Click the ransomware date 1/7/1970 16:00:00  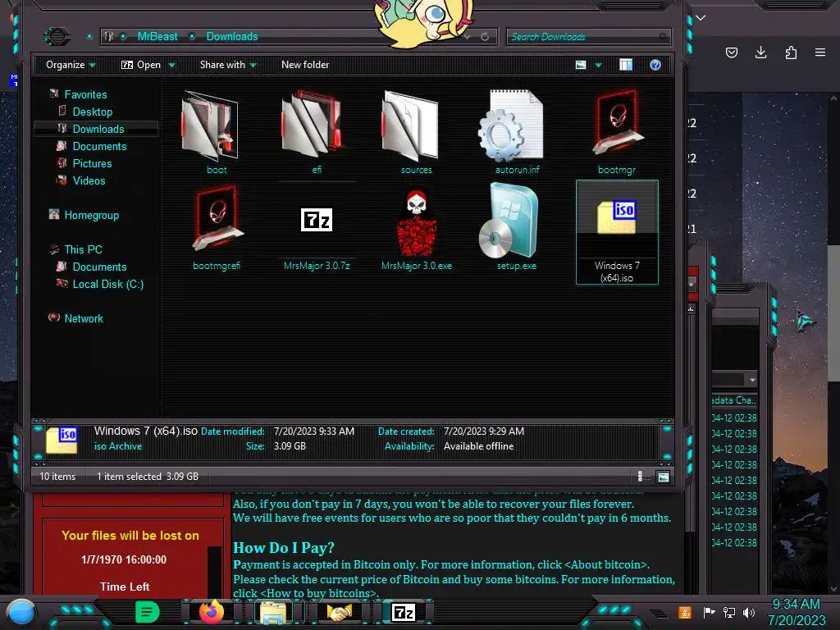tap(124, 559)
